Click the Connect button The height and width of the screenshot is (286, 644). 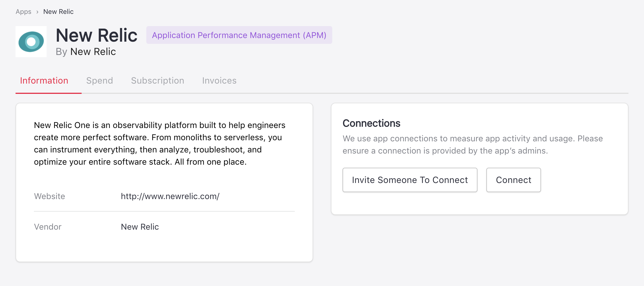pos(513,180)
